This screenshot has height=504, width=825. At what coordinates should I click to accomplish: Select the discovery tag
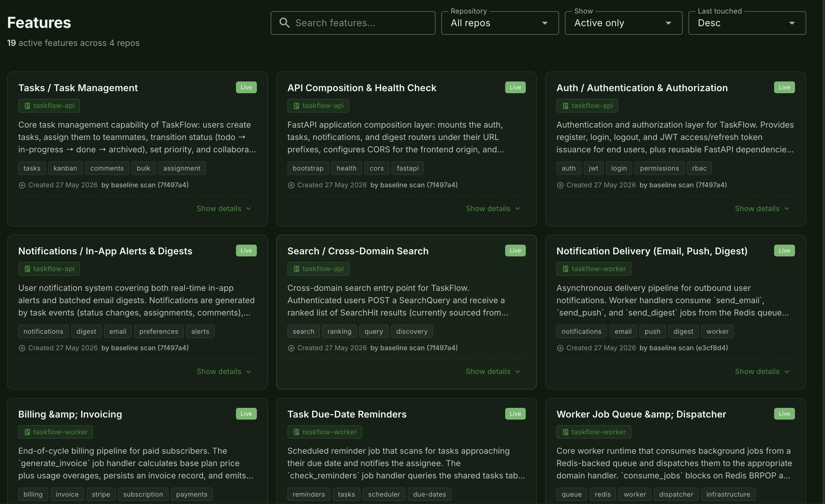tap(412, 331)
